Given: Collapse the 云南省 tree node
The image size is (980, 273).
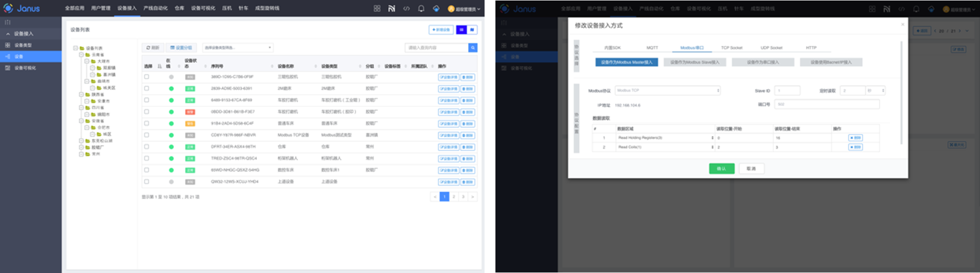Looking at the screenshot, I should [x=81, y=55].
